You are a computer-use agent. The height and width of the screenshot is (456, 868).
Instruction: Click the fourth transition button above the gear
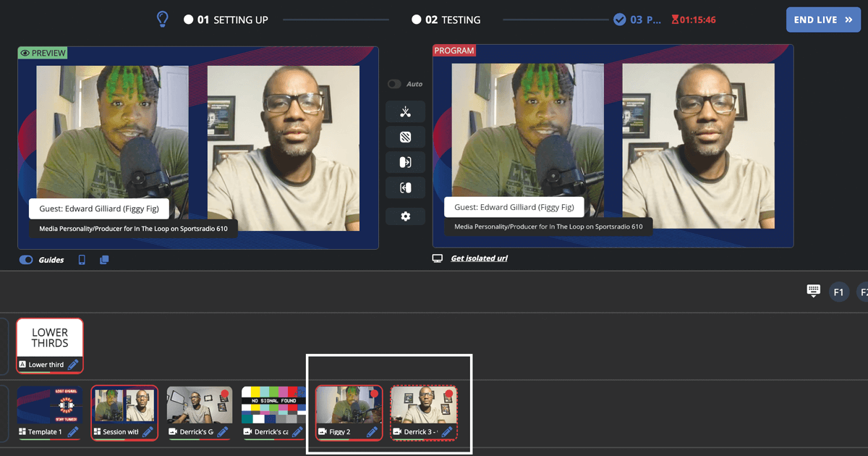click(x=405, y=187)
